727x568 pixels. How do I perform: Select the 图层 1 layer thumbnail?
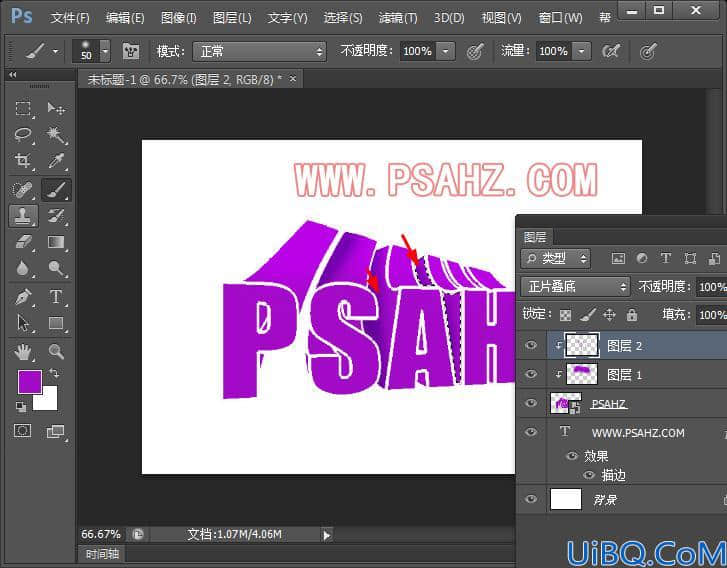pyautogui.click(x=582, y=374)
